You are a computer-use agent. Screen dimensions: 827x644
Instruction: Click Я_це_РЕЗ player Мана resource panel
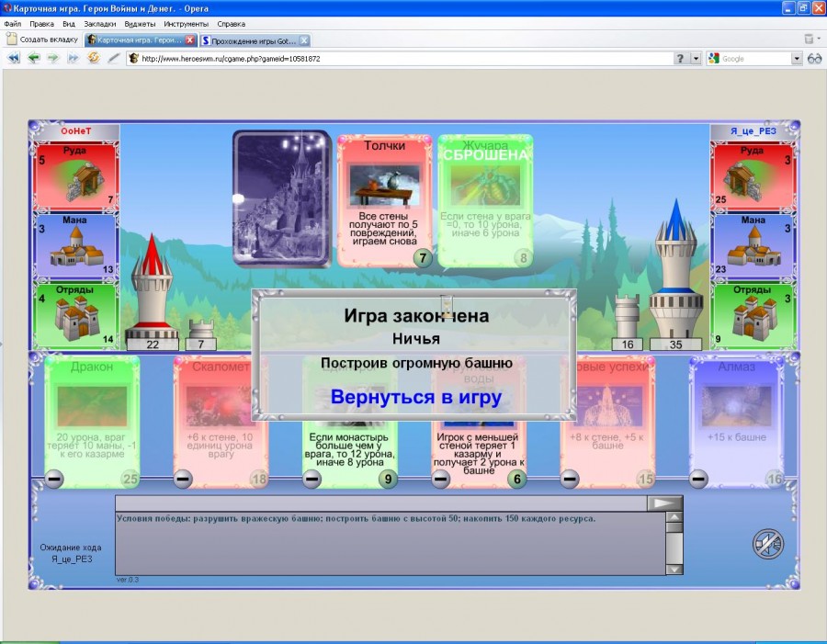point(753,244)
